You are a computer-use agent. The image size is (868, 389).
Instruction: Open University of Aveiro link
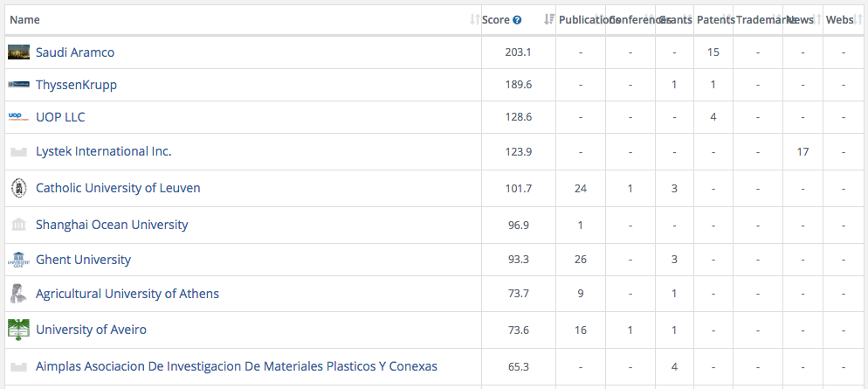pos(92,330)
